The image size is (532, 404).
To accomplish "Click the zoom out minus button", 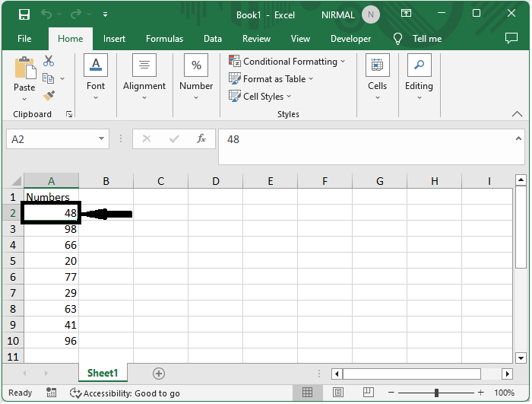I will pos(391,393).
